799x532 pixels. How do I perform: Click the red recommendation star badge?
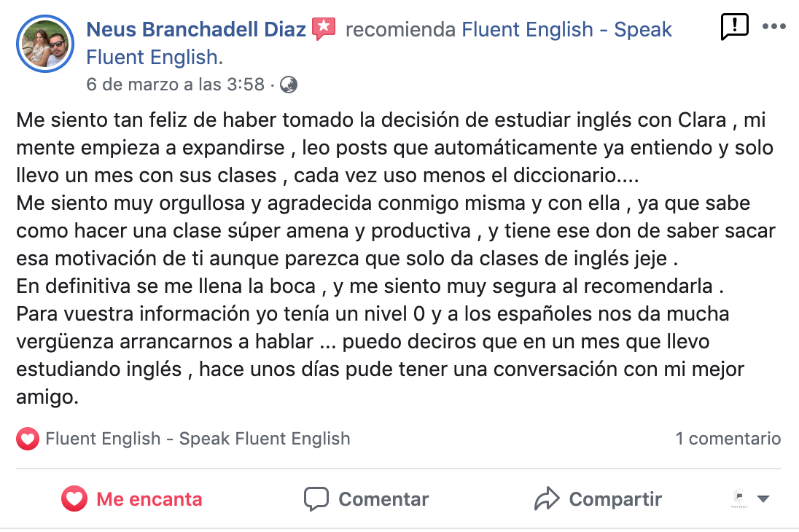324,28
